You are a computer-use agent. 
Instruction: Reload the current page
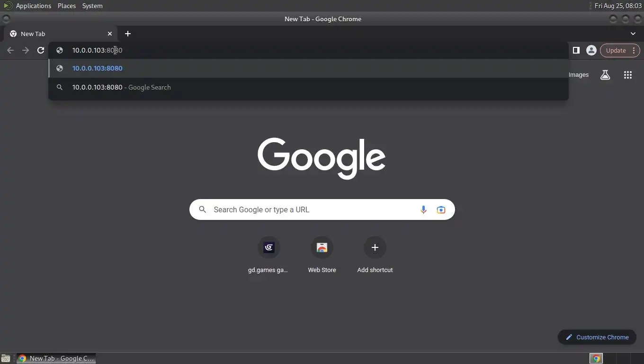pyautogui.click(x=41, y=50)
